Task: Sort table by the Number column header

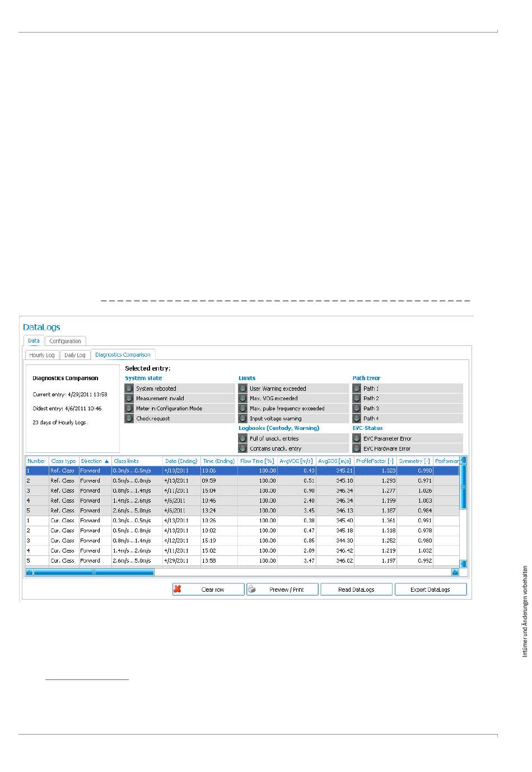Action: coord(37,461)
